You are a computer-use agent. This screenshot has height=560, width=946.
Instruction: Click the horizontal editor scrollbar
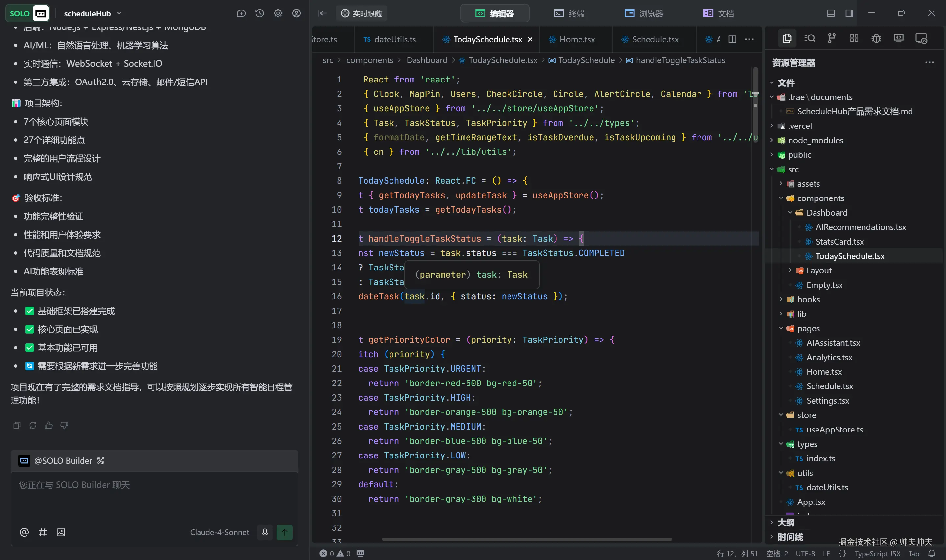526,539
